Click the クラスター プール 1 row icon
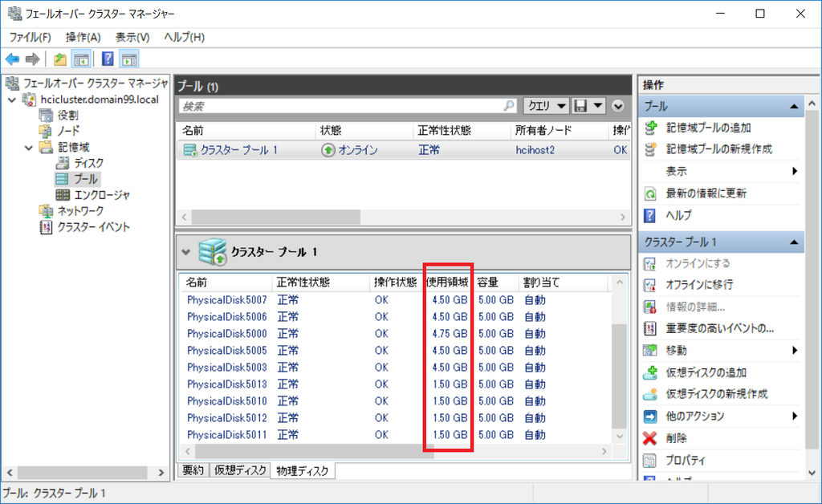 [189, 150]
